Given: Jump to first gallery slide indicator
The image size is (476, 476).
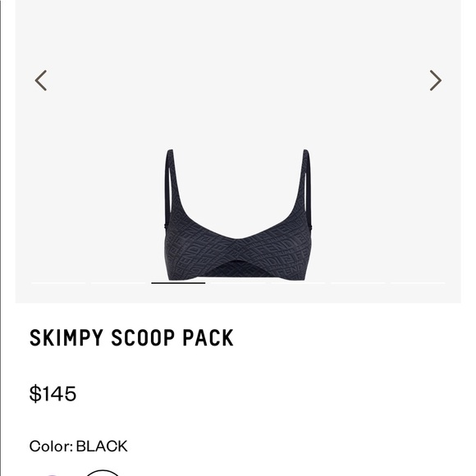Looking at the screenshot, I should point(58,283).
